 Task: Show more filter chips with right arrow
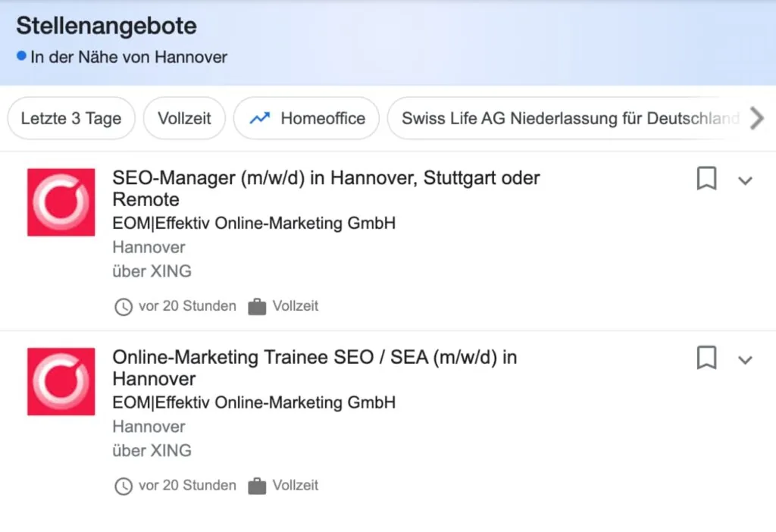pyautogui.click(x=757, y=118)
